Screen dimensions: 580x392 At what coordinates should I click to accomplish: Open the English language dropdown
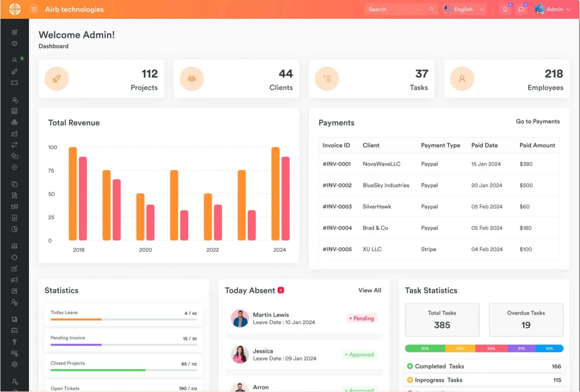[x=464, y=9]
